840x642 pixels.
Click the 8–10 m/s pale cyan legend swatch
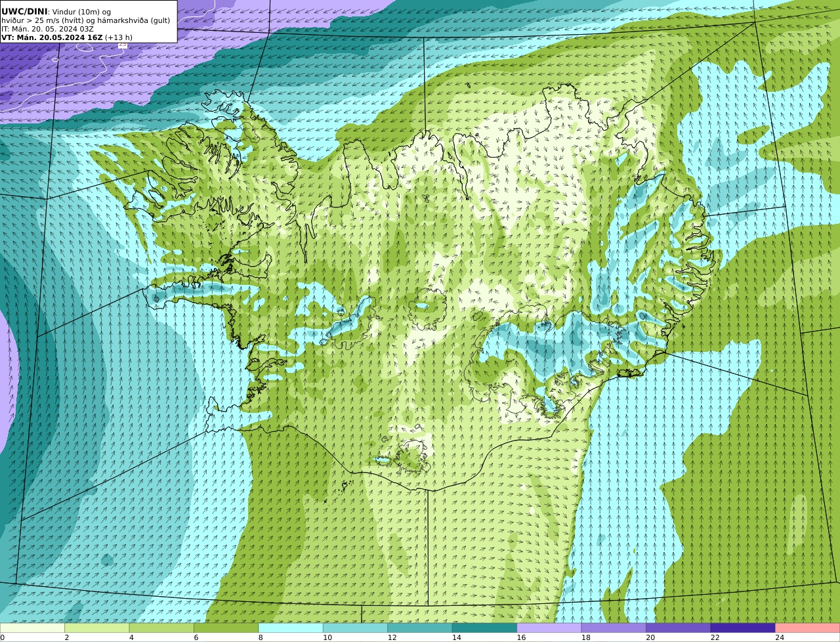291,628
